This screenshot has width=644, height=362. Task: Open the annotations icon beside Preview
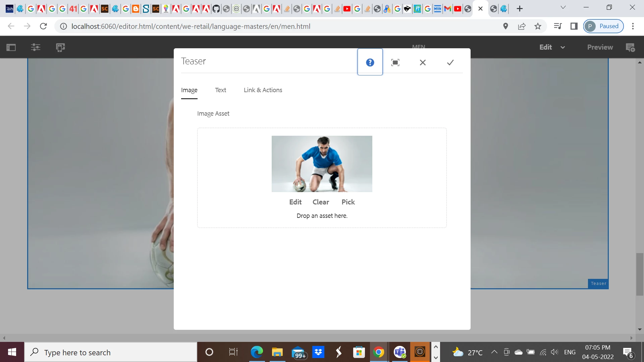point(630,47)
